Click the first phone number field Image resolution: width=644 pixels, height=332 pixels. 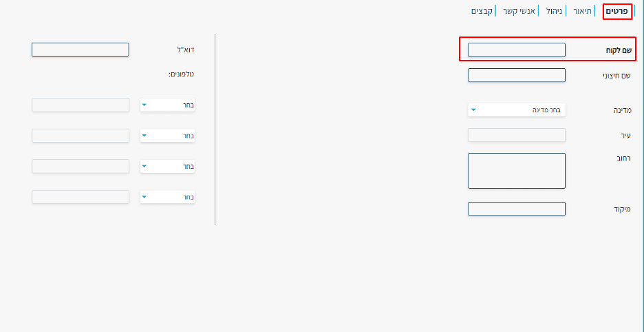point(80,105)
